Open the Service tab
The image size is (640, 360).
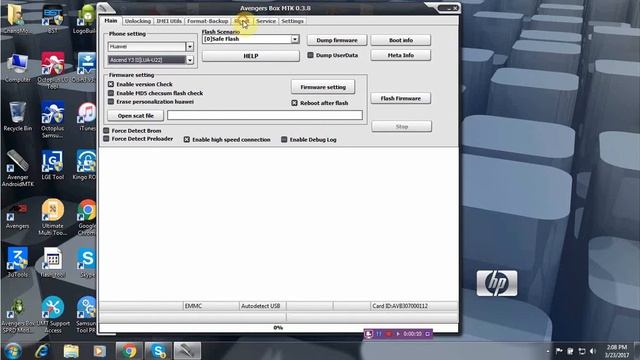266,21
